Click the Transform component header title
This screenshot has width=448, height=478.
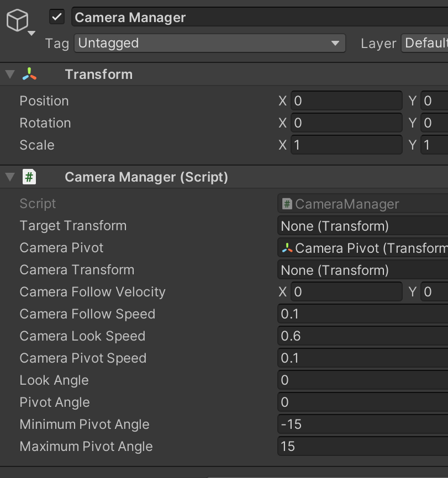click(x=99, y=75)
